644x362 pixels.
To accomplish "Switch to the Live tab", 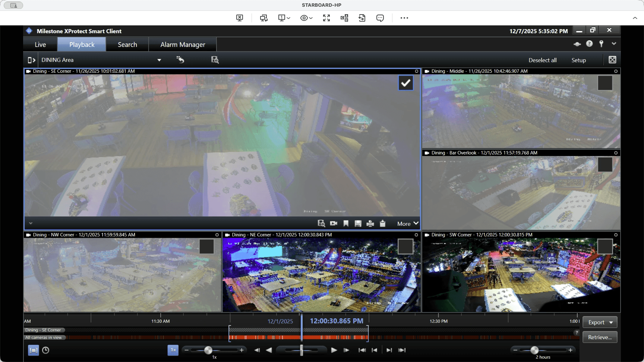I will 40,44.
